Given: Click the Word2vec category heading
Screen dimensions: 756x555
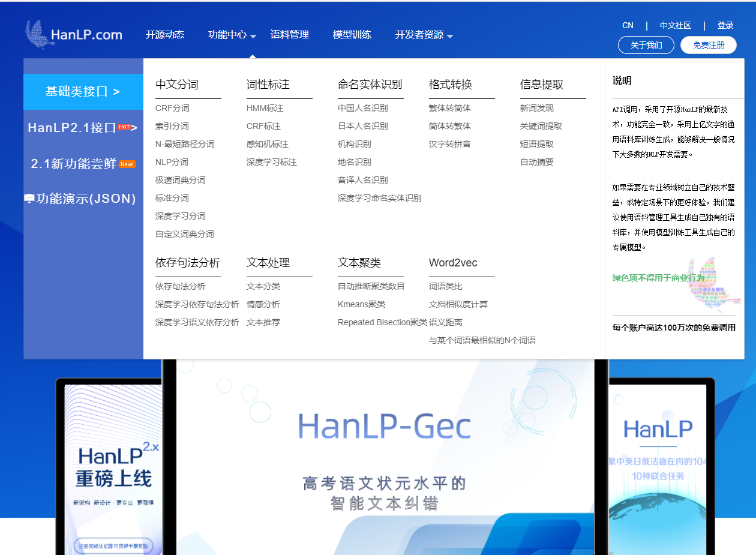Looking at the screenshot, I should (453, 263).
